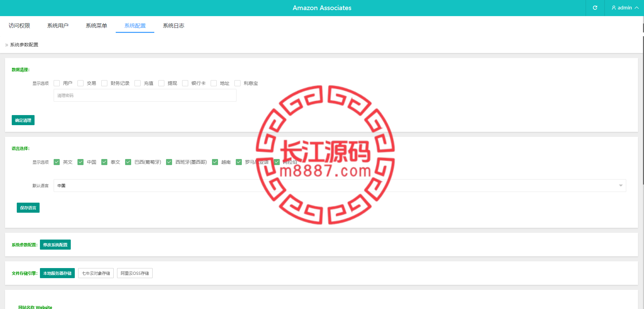Enable the 地址 cleanup checkbox
Viewport: 644px width, 309px height.
214,83
